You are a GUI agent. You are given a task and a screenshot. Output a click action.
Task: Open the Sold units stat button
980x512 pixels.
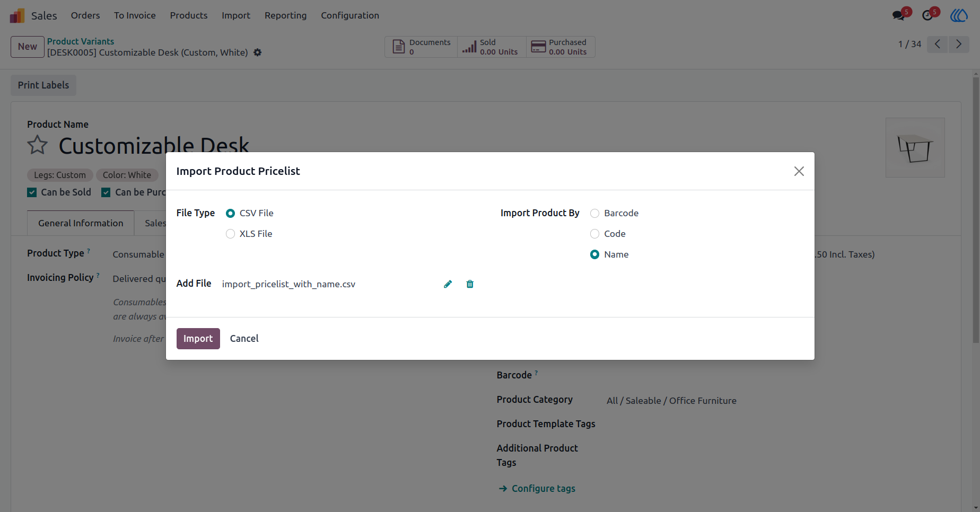(x=492, y=47)
